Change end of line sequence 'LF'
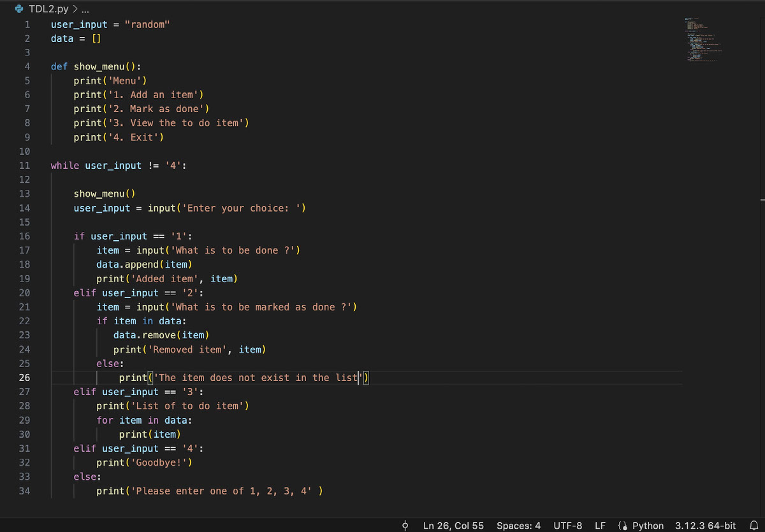This screenshot has width=765, height=532. coord(600,526)
